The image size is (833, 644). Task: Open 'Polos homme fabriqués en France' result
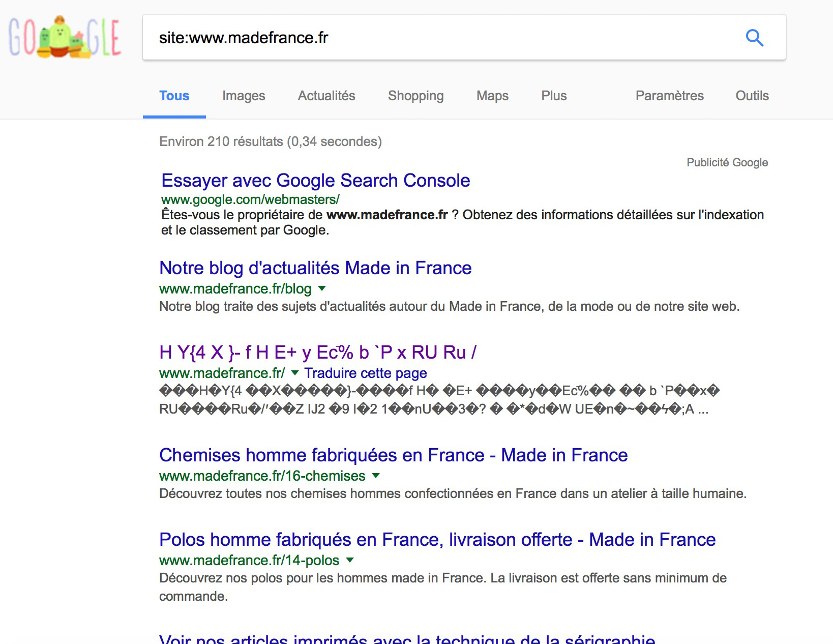coord(437,540)
